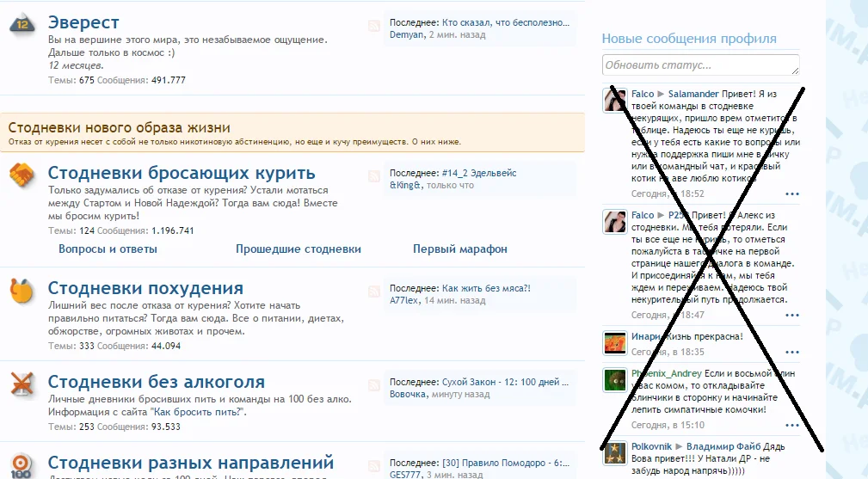This screenshot has height=479, width=868.
Task: Open Salamander's profile link
Action: [x=693, y=94]
